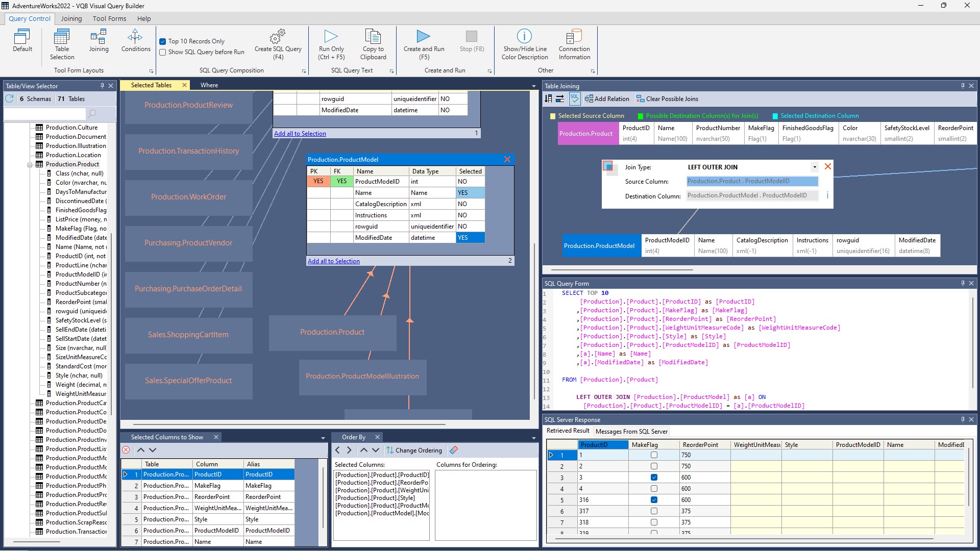The height and width of the screenshot is (551, 980).
Task: Click Show/Hide Line Color Description icon
Action: coord(524,37)
